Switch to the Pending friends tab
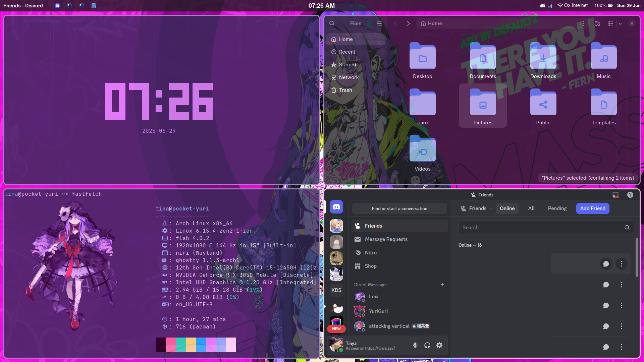The height and width of the screenshot is (362, 644). pyautogui.click(x=557, y=208)
